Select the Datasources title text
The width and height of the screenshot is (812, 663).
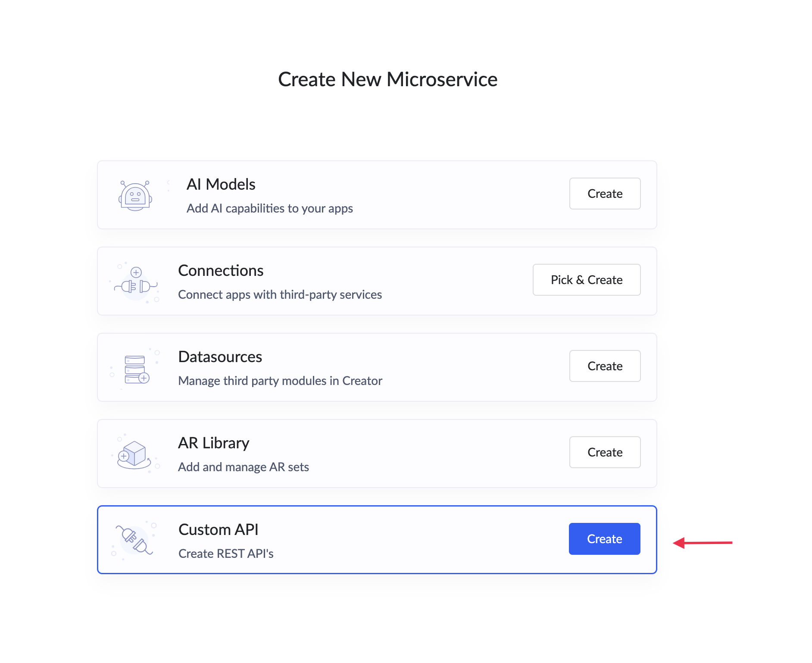click(x=220, y=357)
